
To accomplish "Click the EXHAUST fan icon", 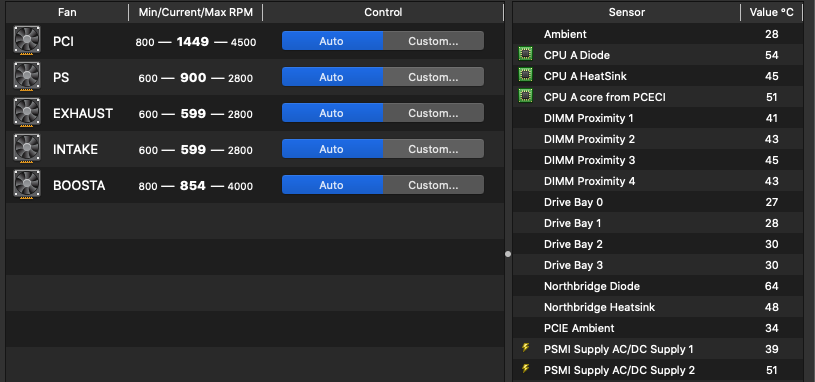I will pos(27,113).
